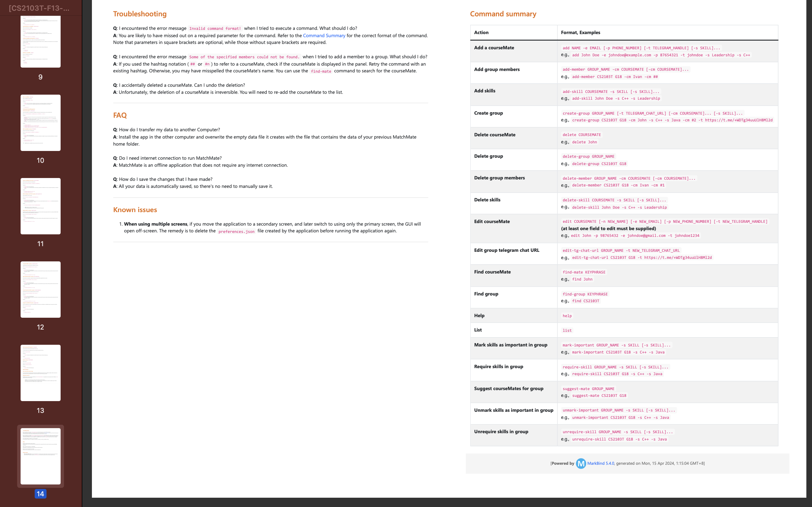The image size is (812, 507).
Task: Click the 'Format, Examples' column header
Action: [581, 32]
